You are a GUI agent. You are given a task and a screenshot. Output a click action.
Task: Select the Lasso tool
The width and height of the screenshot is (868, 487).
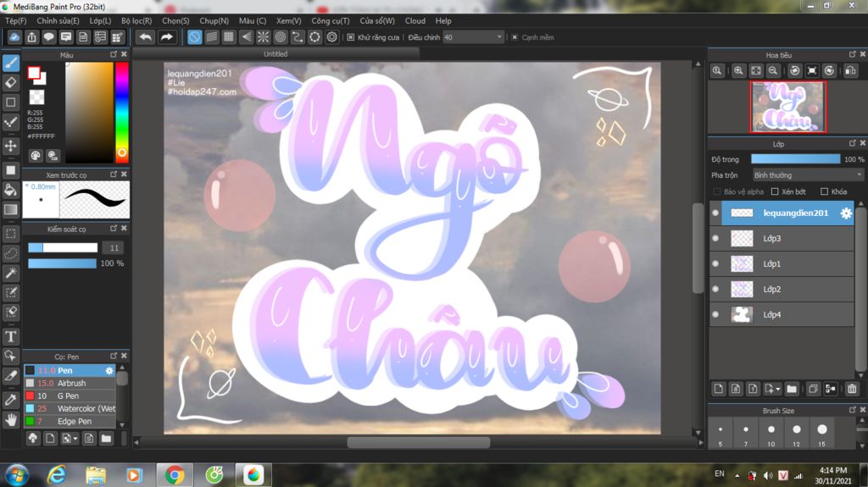10,253
